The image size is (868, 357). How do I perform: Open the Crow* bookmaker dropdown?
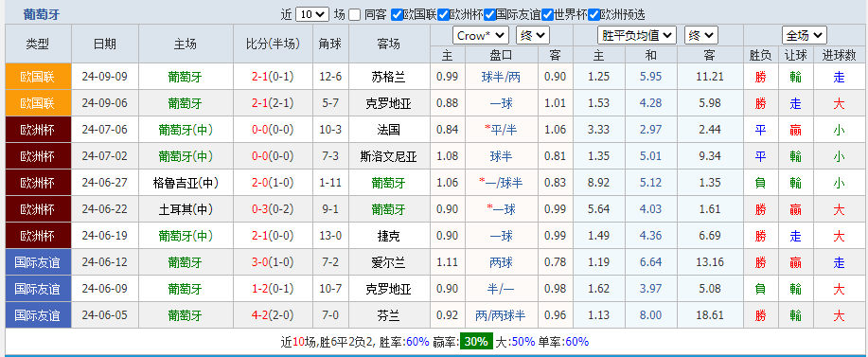click(481, 36)
